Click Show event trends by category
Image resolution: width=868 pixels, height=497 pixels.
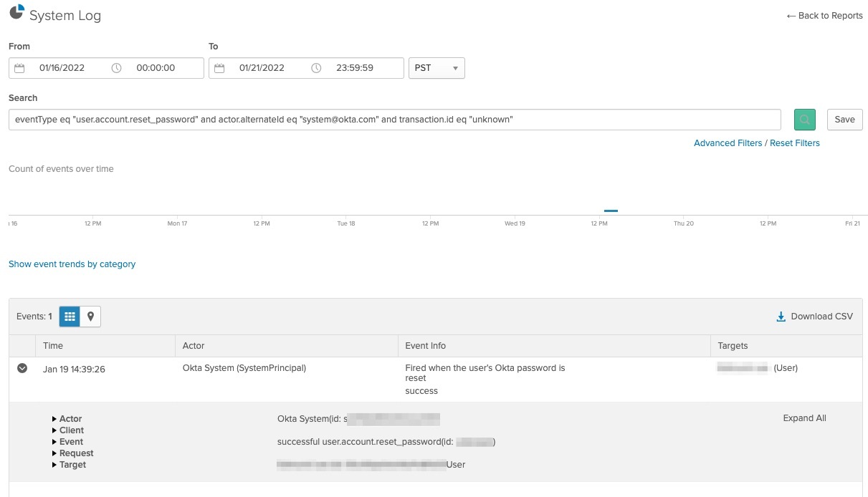[x=72, y=264]
